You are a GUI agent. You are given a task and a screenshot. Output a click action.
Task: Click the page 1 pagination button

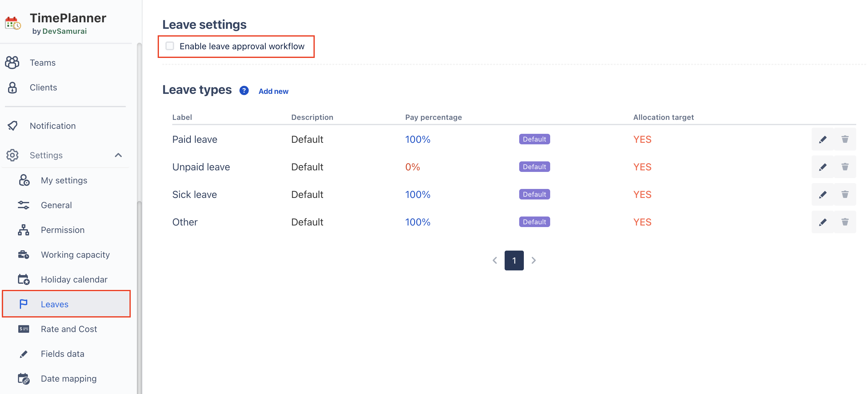(514, 260)
